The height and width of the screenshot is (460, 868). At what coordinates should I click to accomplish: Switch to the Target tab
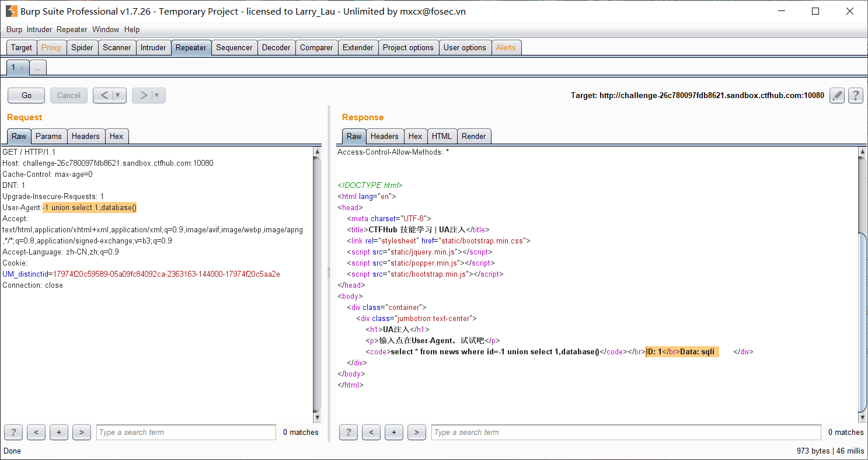(22, 48)
